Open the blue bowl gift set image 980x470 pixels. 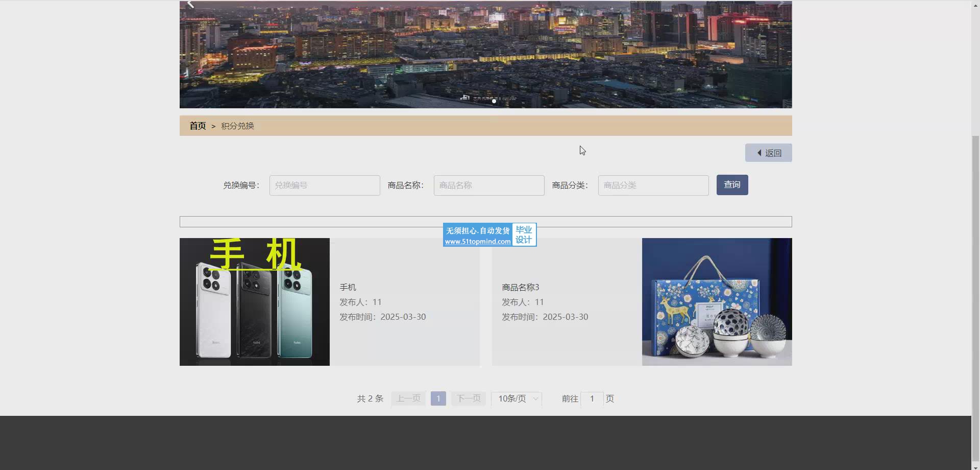717,302
